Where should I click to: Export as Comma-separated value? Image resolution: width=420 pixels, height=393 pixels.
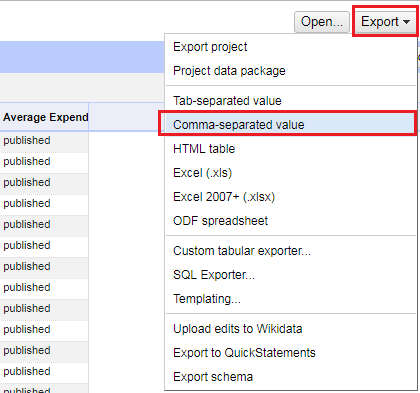pyautogui.click(x=290, y=125)
